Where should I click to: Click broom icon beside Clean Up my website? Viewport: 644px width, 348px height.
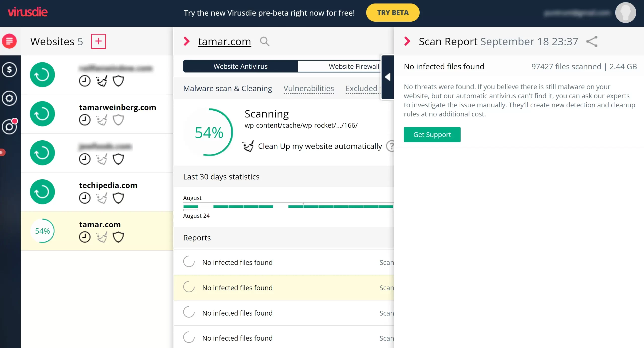pyautogui.click(x=248, y=146)
